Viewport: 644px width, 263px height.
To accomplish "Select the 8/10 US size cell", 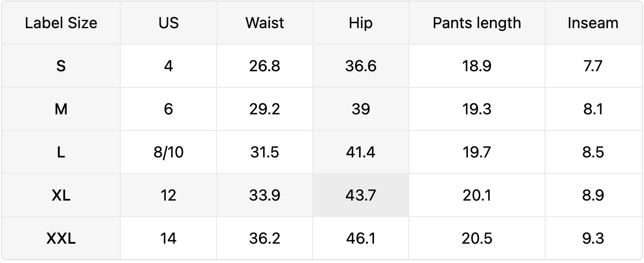I will coord(168,152).
